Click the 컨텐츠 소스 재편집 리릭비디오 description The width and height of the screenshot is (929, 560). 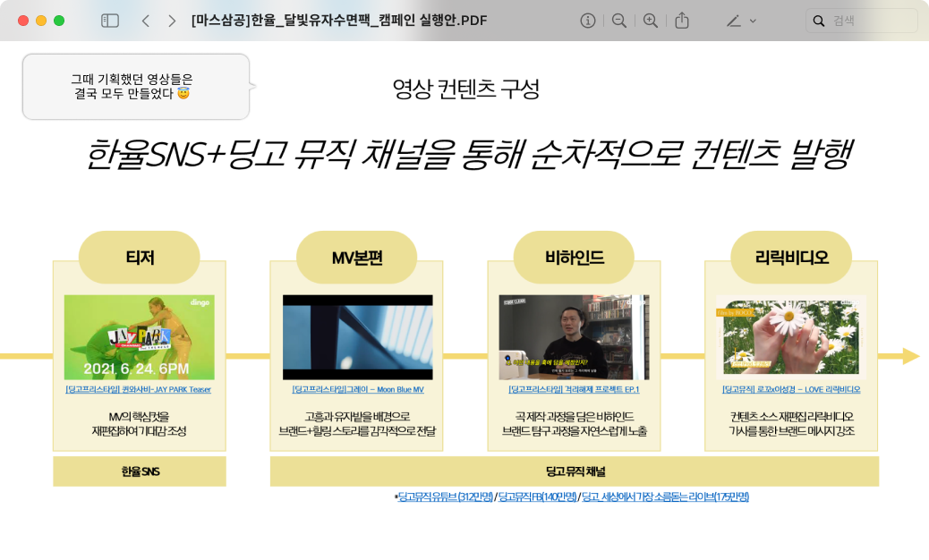[791, 424]
